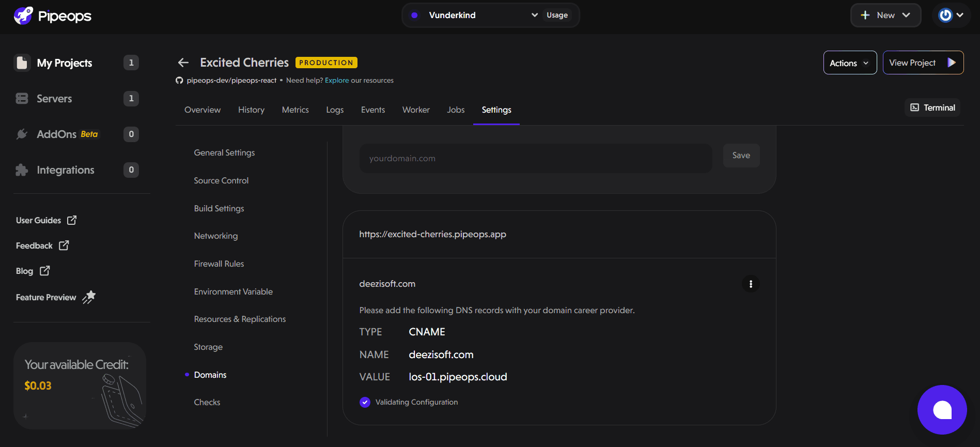
Task: Switch to the Worker tab
Action: pyautogui.click(x=416, y=110)
